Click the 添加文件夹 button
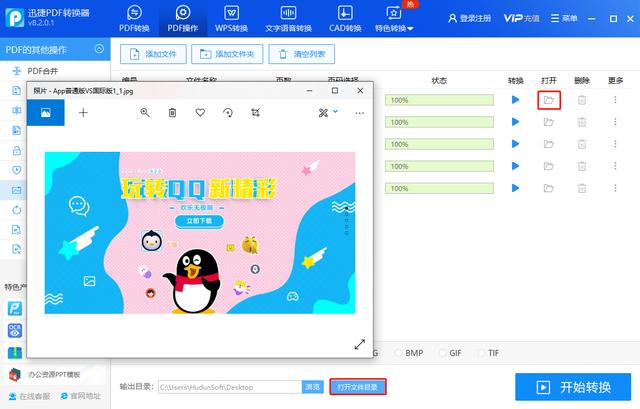This screenshot has width=640, height=409. (227, 54)
